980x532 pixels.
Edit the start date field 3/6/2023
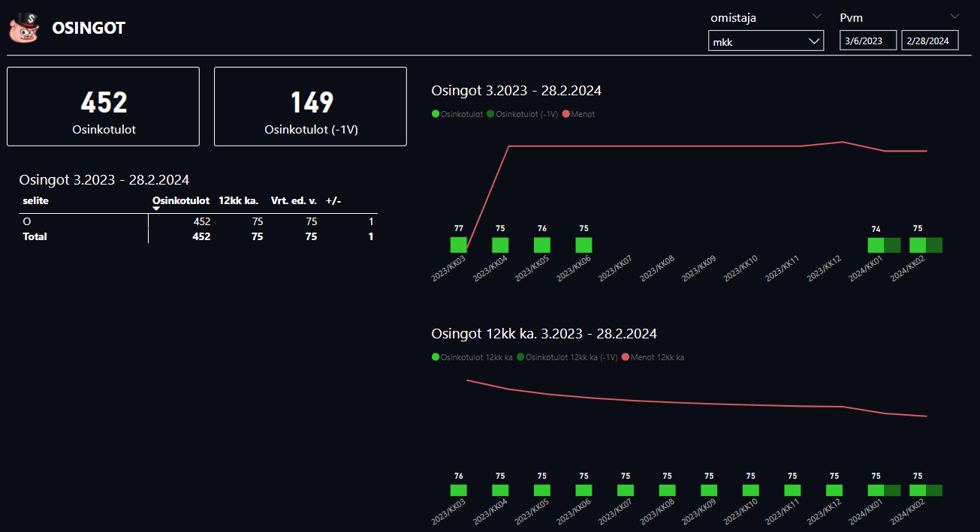[868, 41]
